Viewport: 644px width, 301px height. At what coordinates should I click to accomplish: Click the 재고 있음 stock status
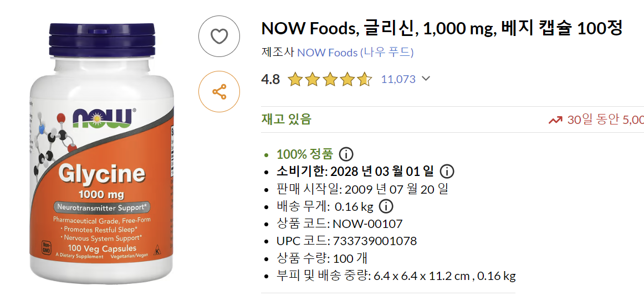tap(287, 119)
